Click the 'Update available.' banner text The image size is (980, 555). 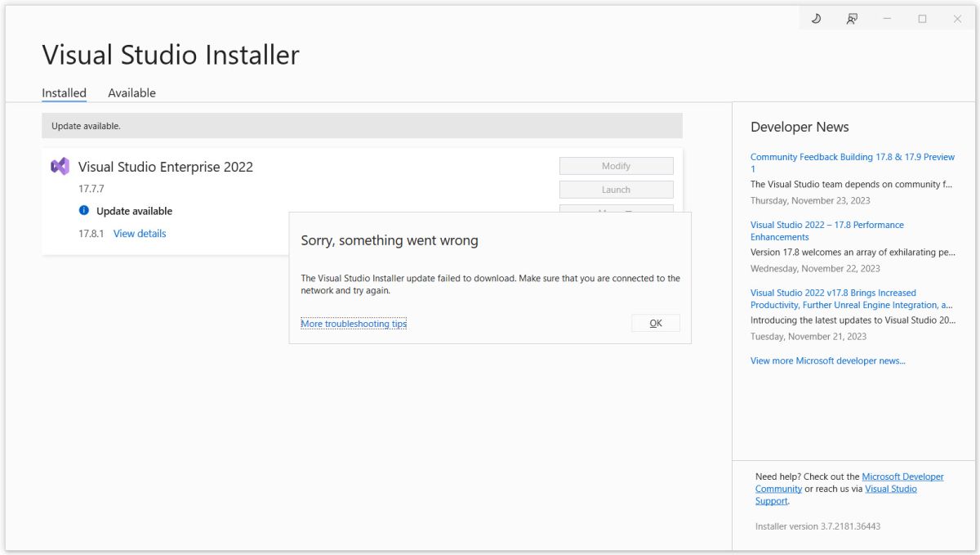click(86, 126)
